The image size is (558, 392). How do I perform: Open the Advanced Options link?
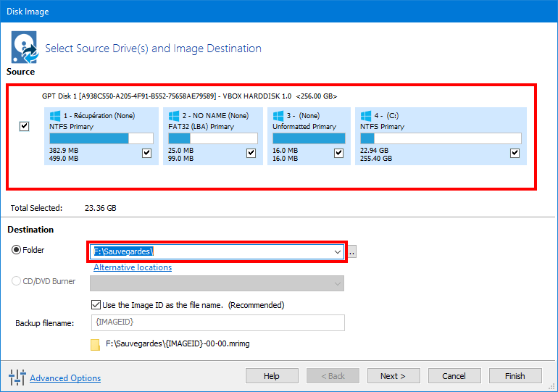(65, 378)
